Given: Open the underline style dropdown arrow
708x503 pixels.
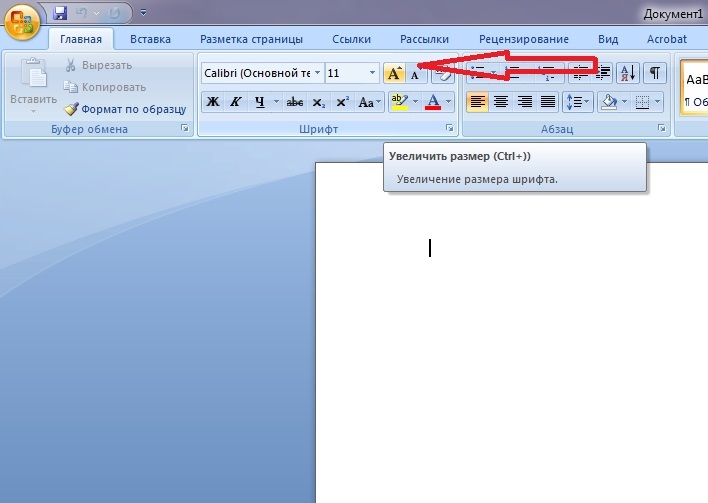Looking at the screenshot, I should coord(276,102).
